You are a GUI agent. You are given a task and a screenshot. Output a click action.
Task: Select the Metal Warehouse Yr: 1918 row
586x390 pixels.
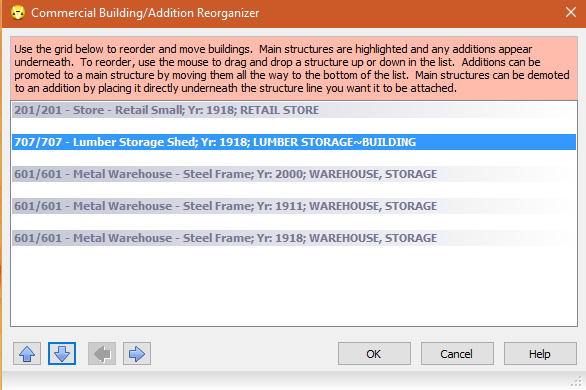[294, 238]
